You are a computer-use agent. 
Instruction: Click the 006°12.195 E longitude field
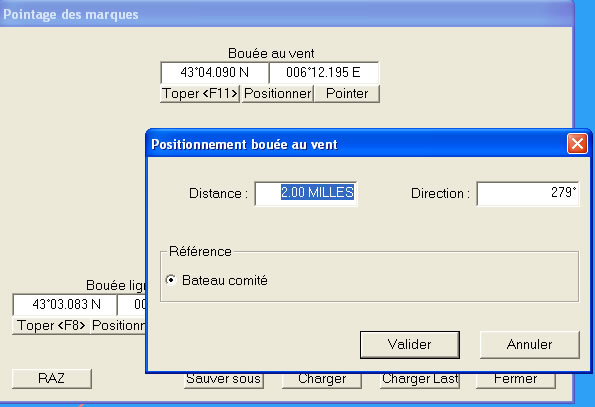[323, 72]
